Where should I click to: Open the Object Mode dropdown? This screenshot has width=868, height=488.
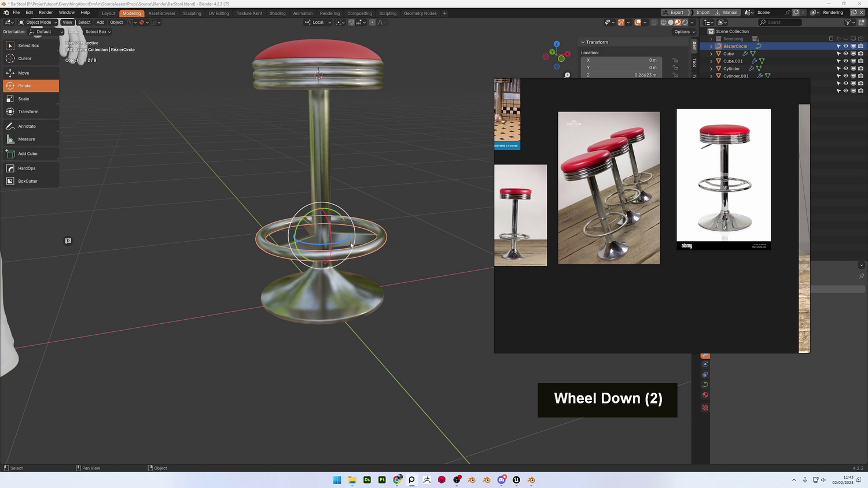tap(38, 23)
